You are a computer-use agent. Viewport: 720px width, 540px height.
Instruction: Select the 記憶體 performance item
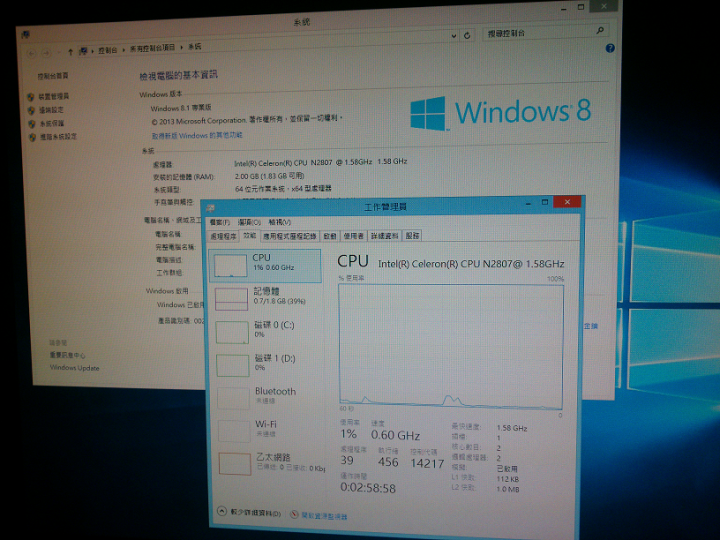coord(266,299)
